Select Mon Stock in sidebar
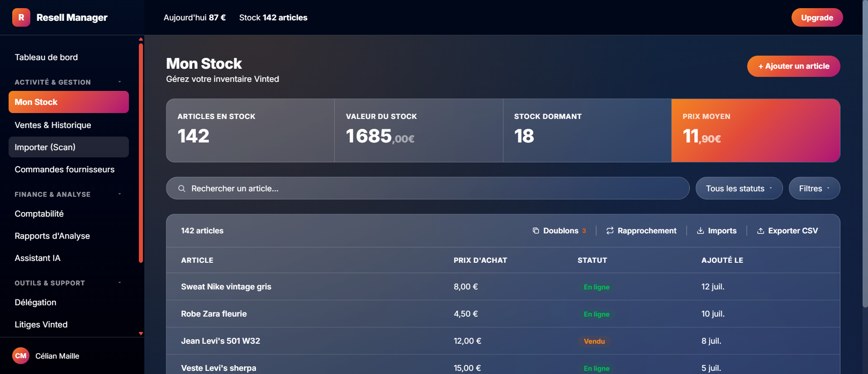Image resolution: width=868 pixels, height=374 pixels. point(69,102)
